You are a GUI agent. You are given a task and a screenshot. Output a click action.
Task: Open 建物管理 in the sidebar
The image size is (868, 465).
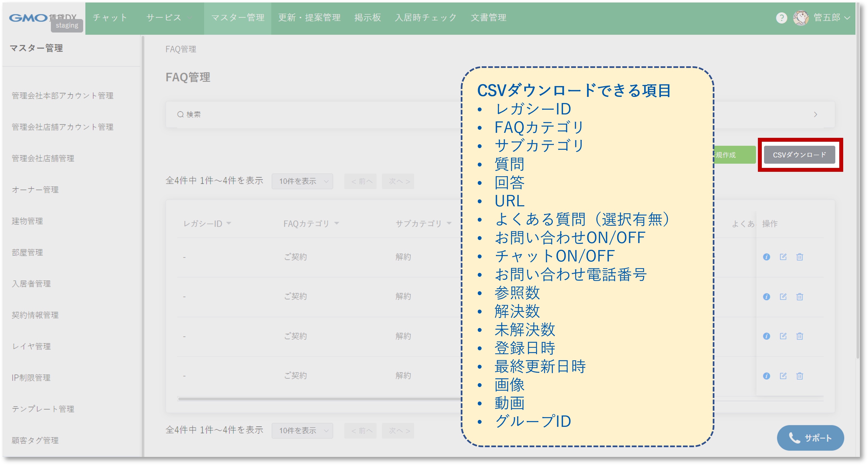tap(27, 221)
